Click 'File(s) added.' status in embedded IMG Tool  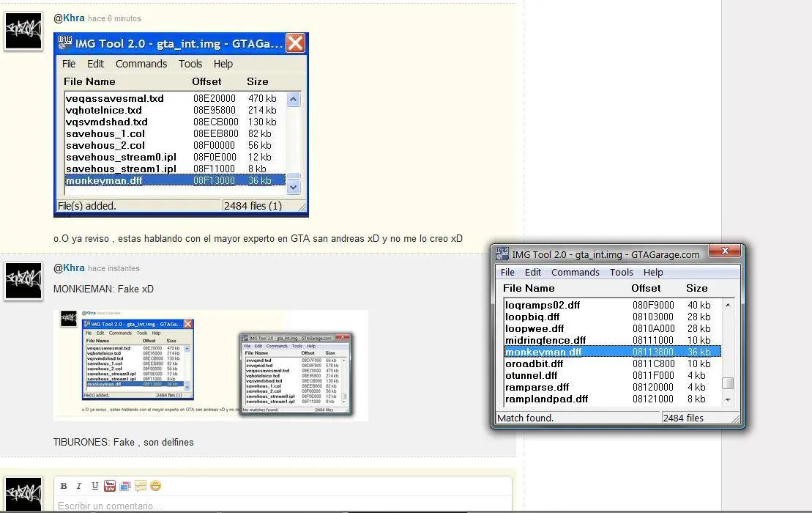click(87, 206)
